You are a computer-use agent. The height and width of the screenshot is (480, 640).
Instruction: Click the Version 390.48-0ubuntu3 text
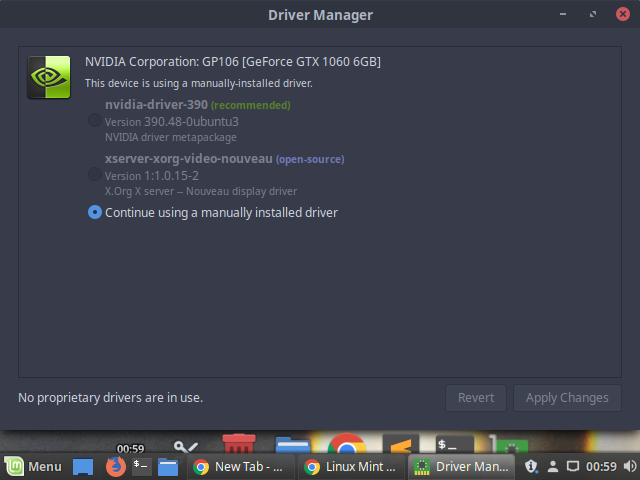[172, 122]
